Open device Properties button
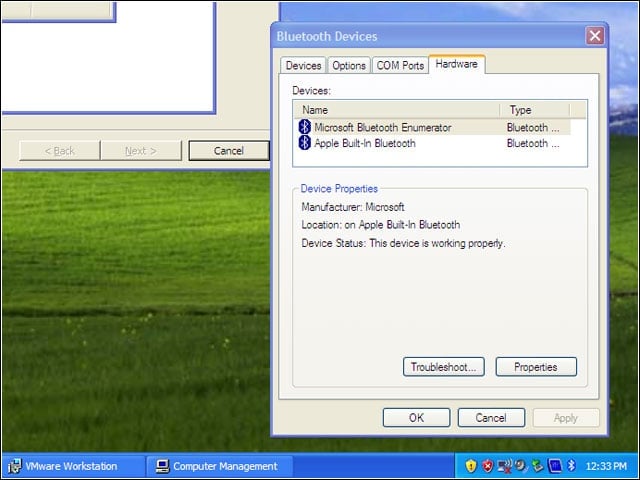This screenshot has width=640, height=480. (x=536, y=367)
